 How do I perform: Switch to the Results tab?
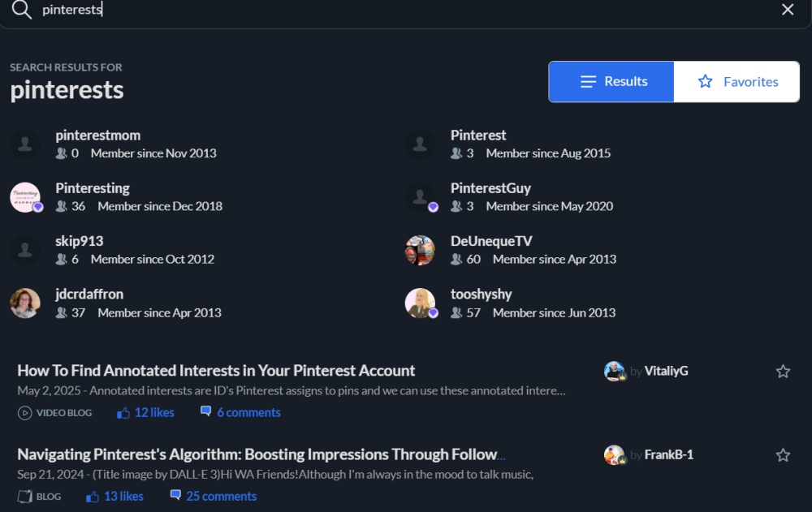(x=611, y=81)
